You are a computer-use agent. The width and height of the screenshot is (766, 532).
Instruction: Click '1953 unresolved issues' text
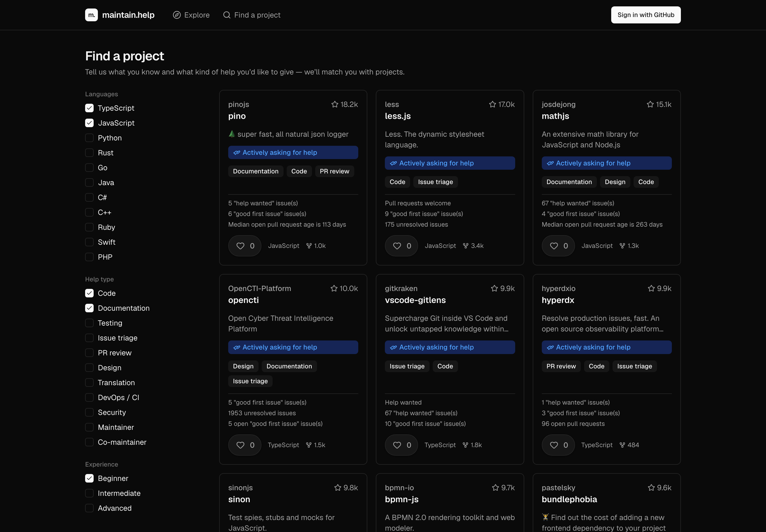click(262, 413)
